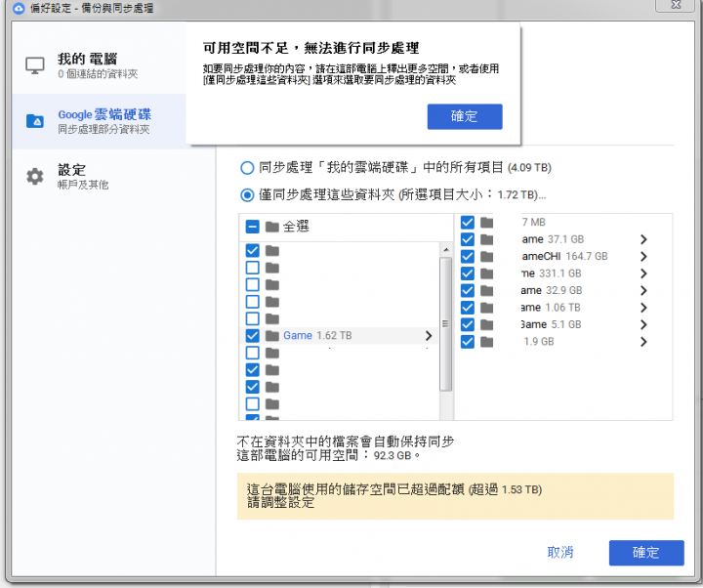703x588 pixels.
Task: Uncheck the checkbox in the 1.06 TB row
Action: (x=467, y=308)
